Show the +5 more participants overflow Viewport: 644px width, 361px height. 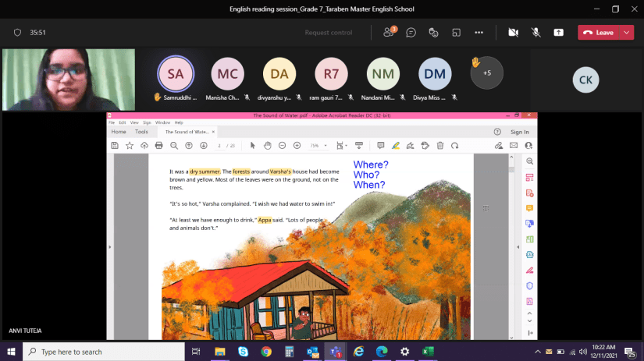[x=486, y=73]
